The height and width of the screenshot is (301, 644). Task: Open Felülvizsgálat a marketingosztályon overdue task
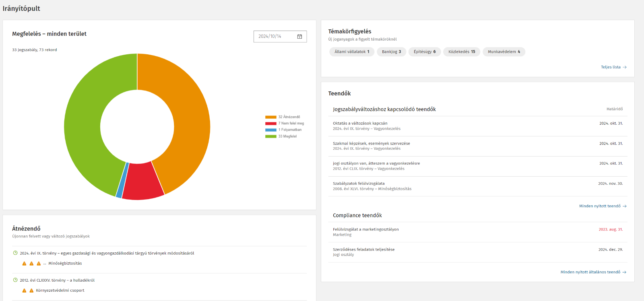[365, 229]
